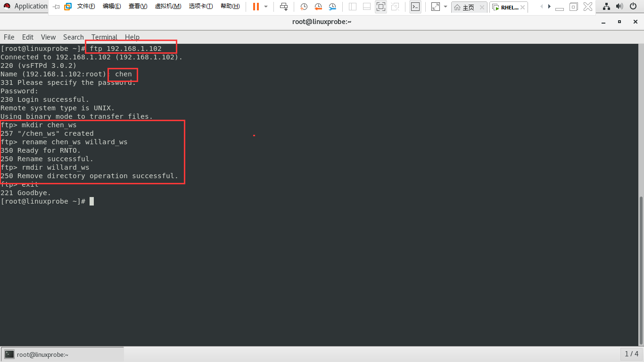The height and width of the screenshot is (362, 644).
Task: Click the line 'rename chen_ws willard_ws'
Action: coord(74,142)
